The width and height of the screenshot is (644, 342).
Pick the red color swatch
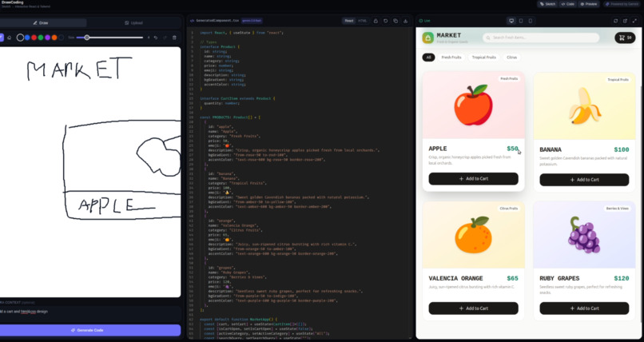point(34,38)
